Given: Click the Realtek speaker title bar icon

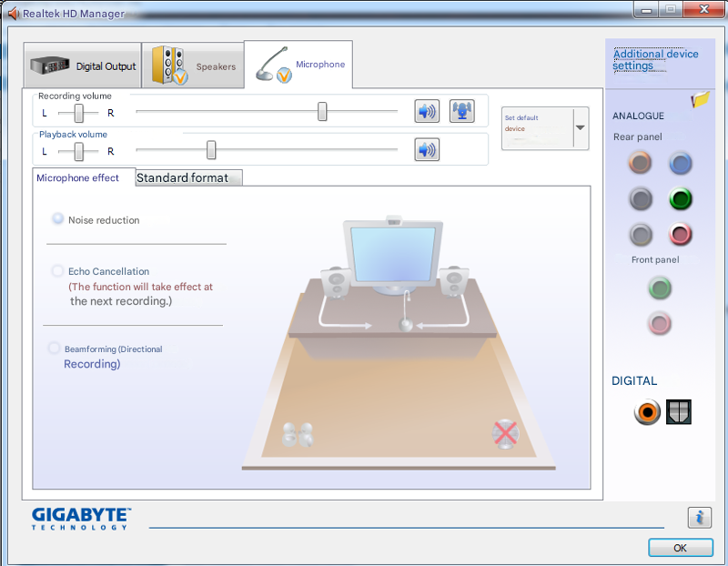Looking at the screenshot, I should point(13,14).
